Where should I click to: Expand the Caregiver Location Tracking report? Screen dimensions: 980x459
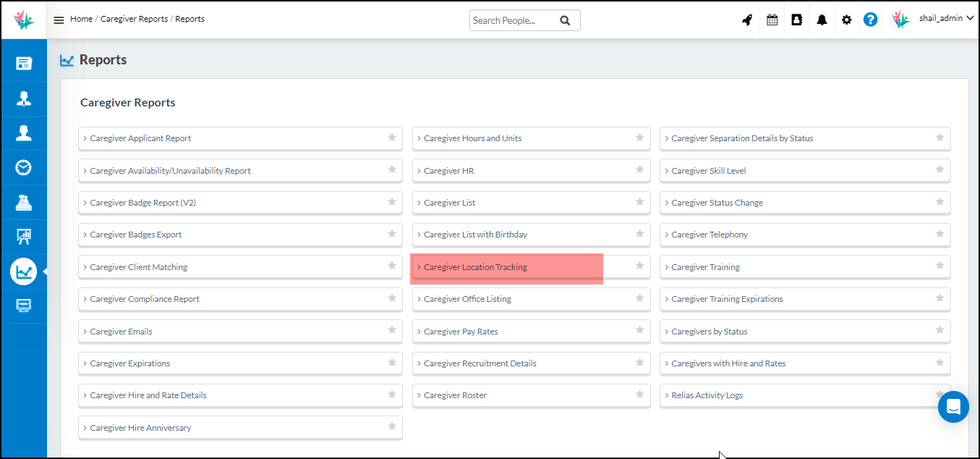tap(476, 266)
